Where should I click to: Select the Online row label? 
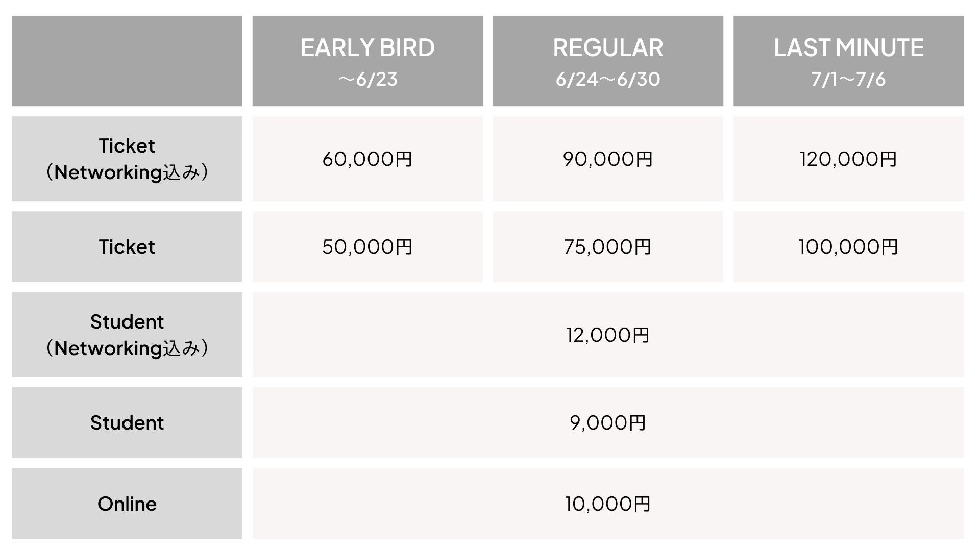pos(127,504)
